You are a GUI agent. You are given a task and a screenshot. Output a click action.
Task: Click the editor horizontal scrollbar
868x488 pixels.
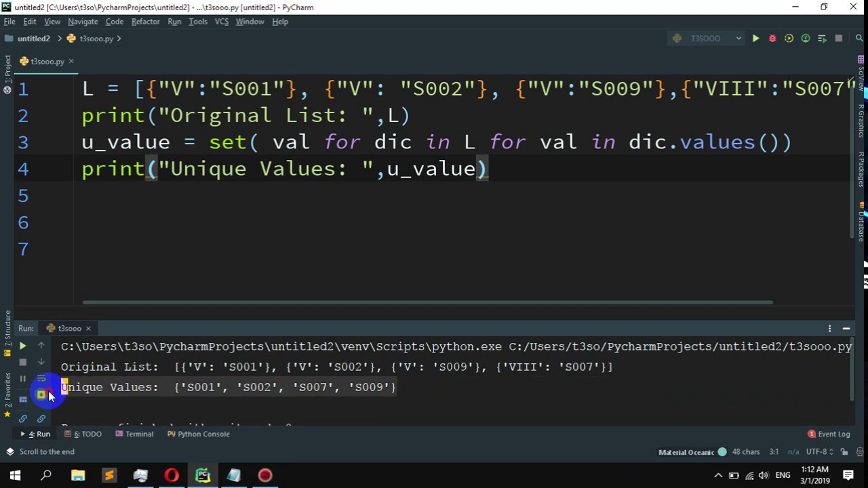(x=427, y=302)
